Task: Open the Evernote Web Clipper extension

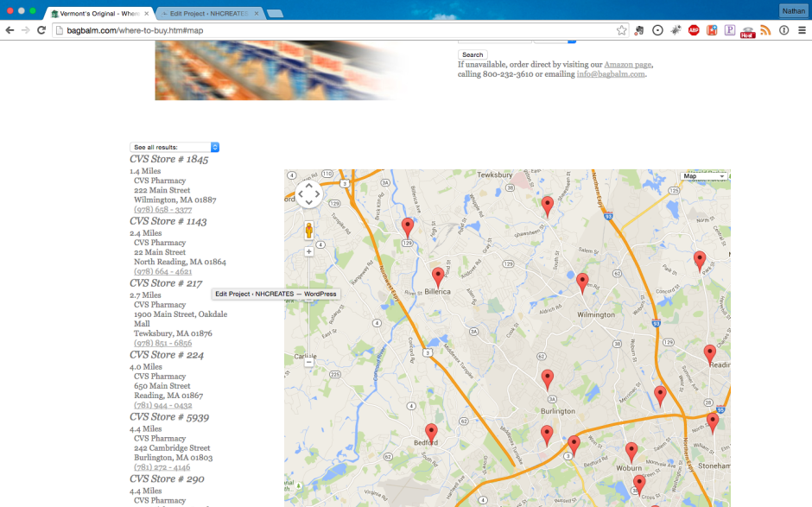Action: coord(639,30)
